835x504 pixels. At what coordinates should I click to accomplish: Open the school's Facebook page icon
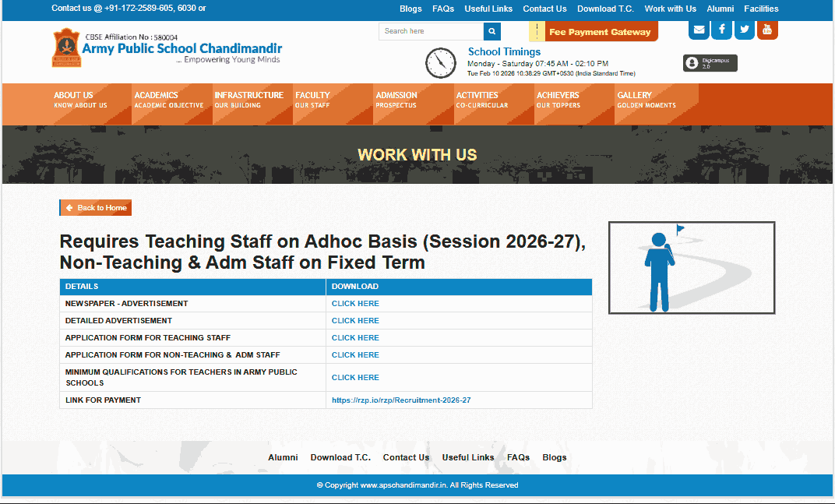coord(721,29)
